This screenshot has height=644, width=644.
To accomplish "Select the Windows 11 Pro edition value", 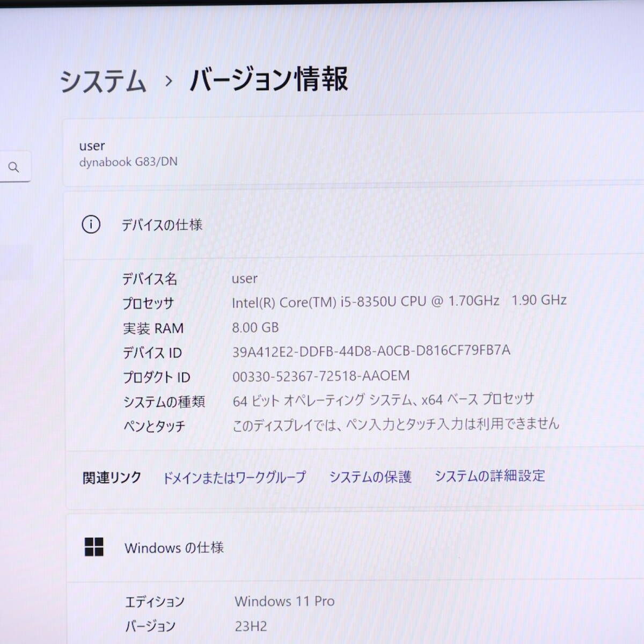I will point(284,601).
